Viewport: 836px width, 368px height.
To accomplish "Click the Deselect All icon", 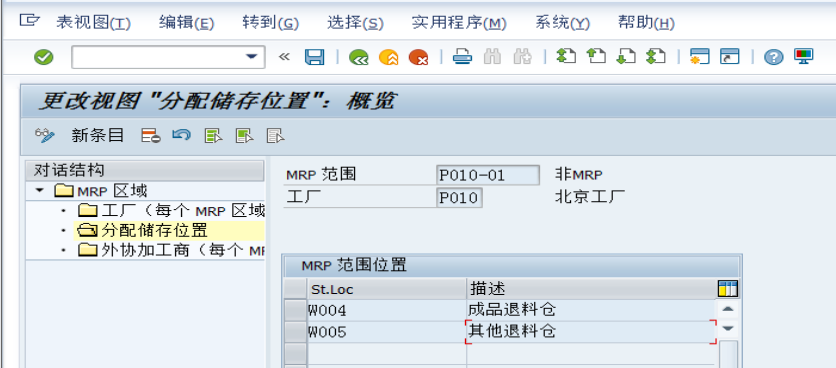I will pyautogui.click(x=276, y=136).
